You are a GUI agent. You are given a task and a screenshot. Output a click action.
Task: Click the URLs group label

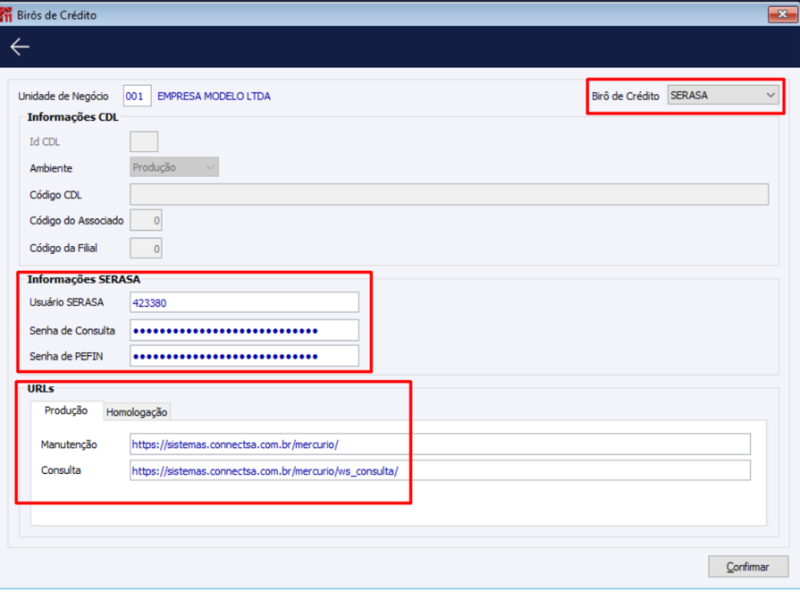(41, 388)
